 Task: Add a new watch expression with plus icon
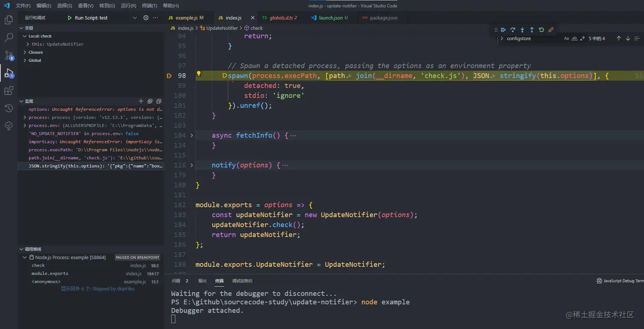tap(141, 101)
